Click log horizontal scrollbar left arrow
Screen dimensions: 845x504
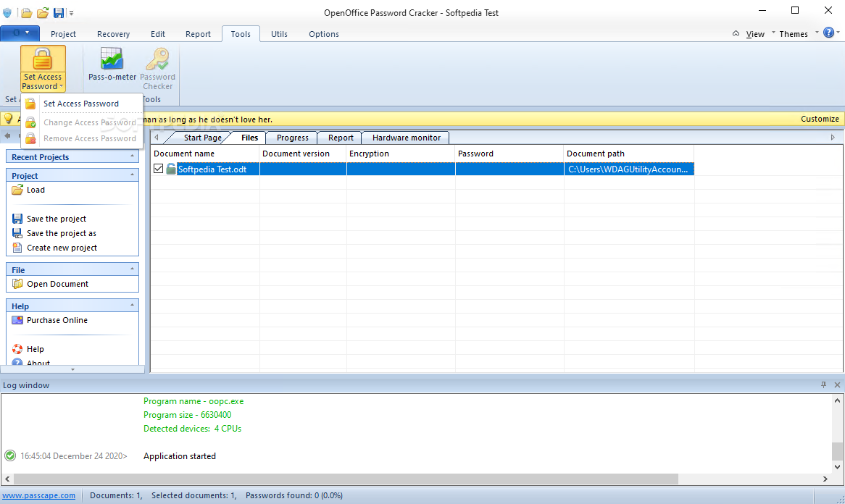pyautogui.click(x=7, y=479)
